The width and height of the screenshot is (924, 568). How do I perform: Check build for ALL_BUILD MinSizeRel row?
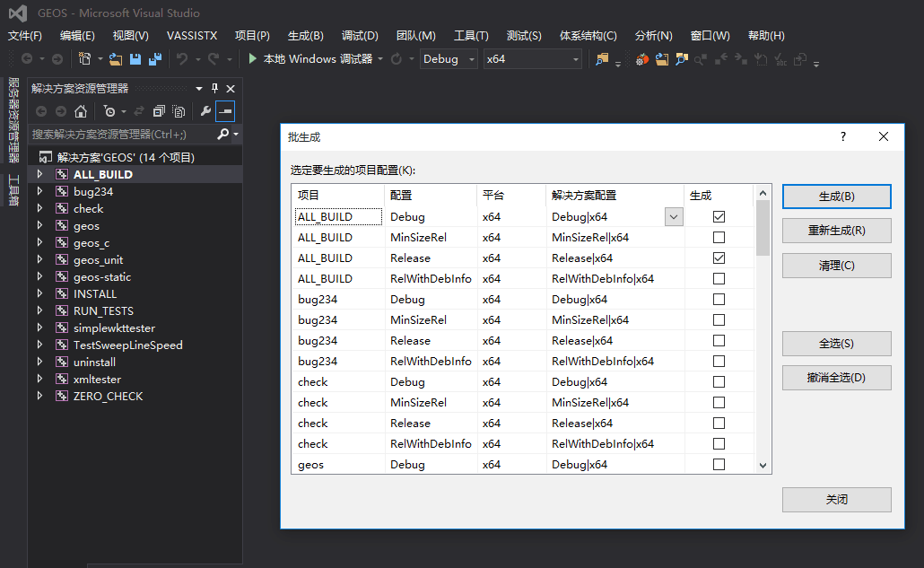(x=719, y=238)
